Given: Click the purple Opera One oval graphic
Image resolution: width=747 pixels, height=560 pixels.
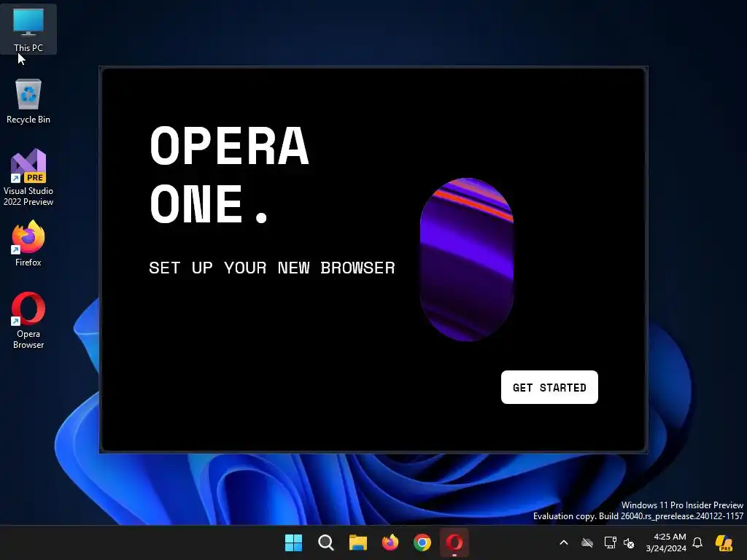Looking at the screenshot, I should click(x=466, y=260).
